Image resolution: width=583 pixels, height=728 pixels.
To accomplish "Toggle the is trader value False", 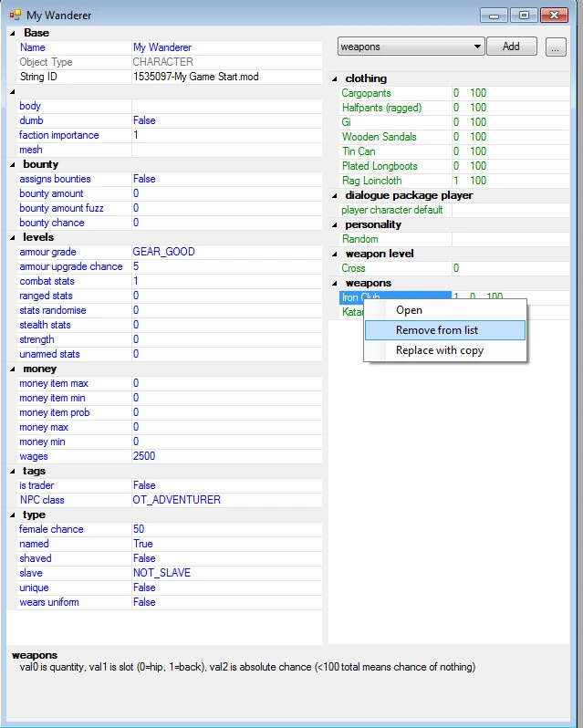I will [x=226, y=485].
